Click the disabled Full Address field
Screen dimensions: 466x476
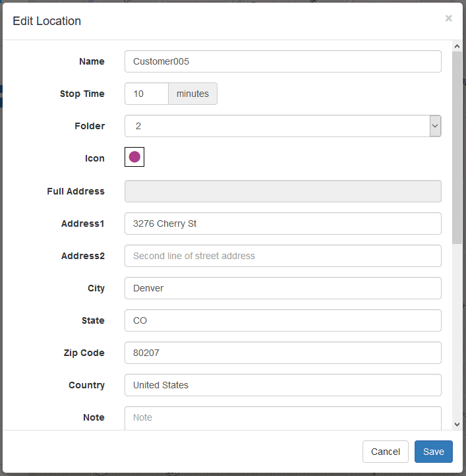(283, 191)
